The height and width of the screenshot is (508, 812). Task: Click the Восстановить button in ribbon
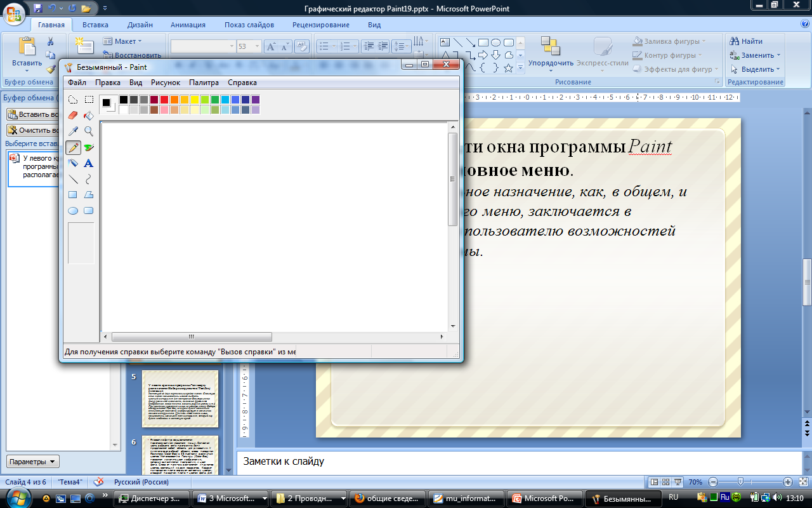point(131,55)
